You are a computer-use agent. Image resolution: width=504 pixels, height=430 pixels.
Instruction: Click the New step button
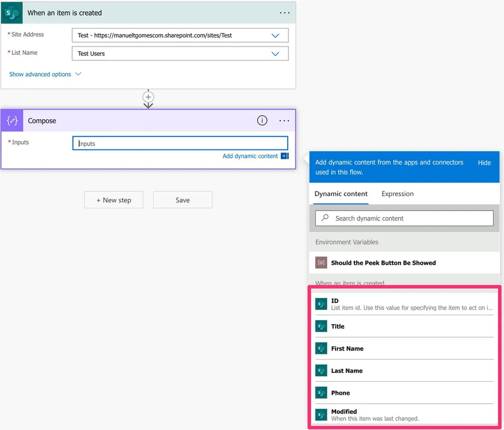pyautogui.click(x=114, y=200)
